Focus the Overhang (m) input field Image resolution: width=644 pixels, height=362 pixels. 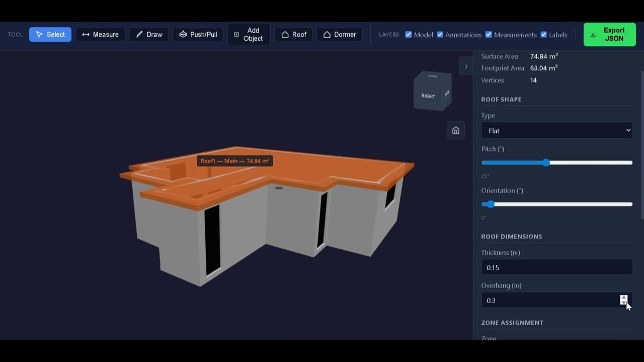[x=557, y=300]
